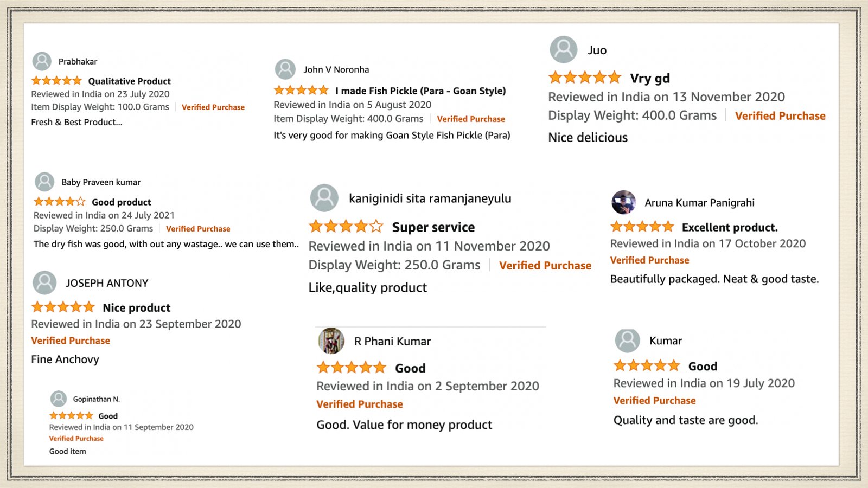Open 'I made Fish Pickle' review title
The image size is (868, 488).
tap(420, 91)
